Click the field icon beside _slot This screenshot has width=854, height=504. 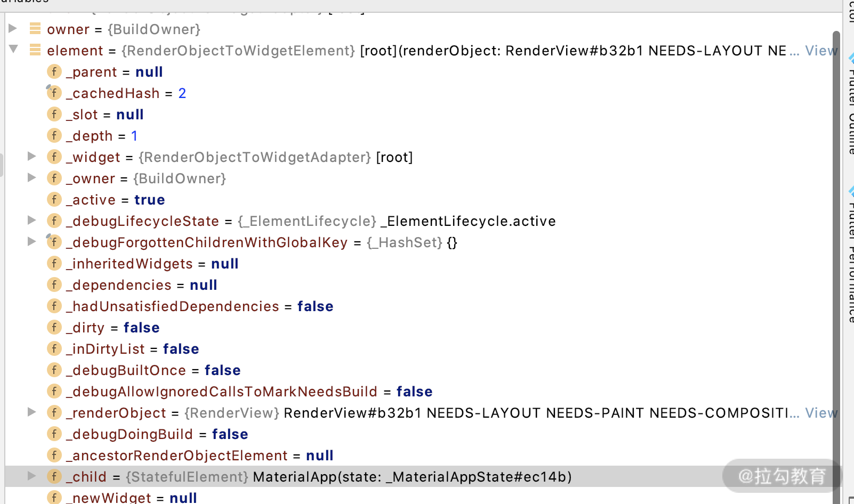click(54, 114)
